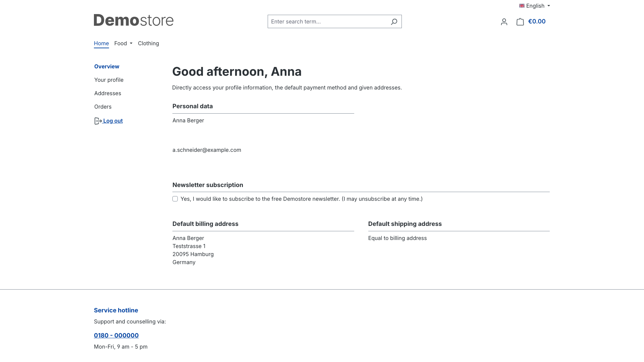Click the text Equal to billing address
The height and width of the screenshot is (362, 644).
pos(397,238)
